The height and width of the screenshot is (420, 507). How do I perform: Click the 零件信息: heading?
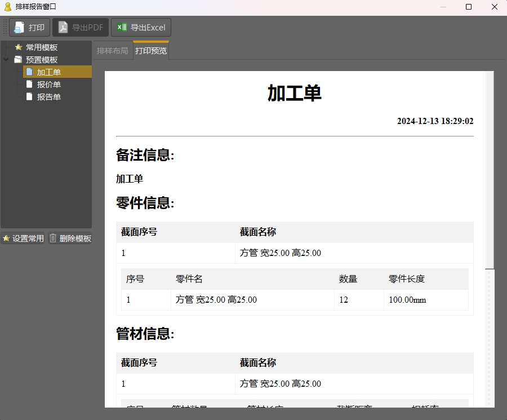[x=145, y=203]
